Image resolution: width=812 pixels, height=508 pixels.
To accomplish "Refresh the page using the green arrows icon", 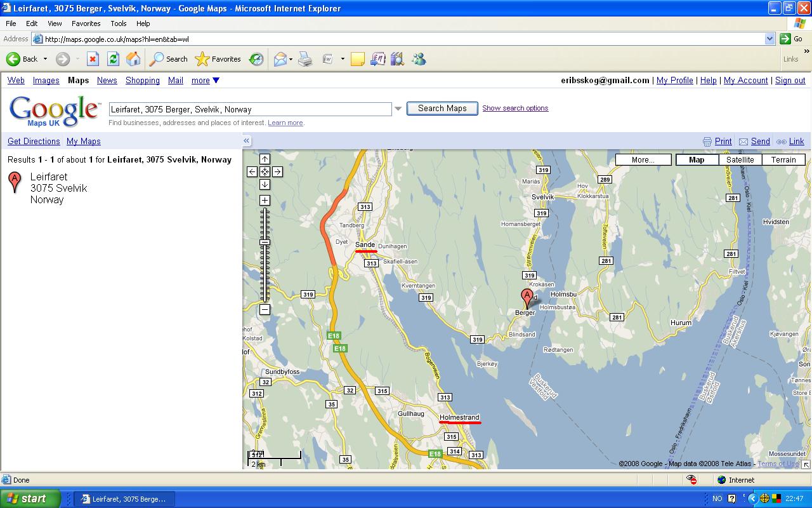I will click(113, 59).
